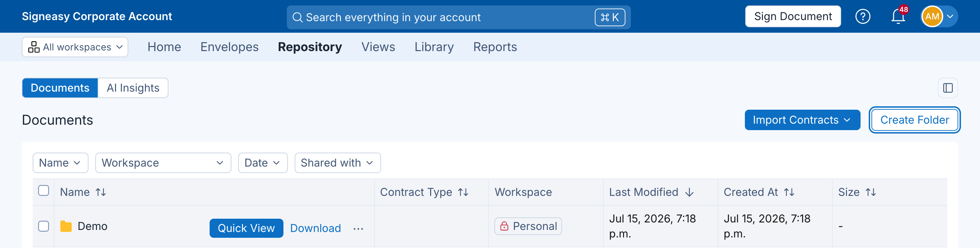The width and height of the screenshot is (980, 248).
Task: Sort by Created At arrows
Action: pyautogui.click(x=789, y=192)
